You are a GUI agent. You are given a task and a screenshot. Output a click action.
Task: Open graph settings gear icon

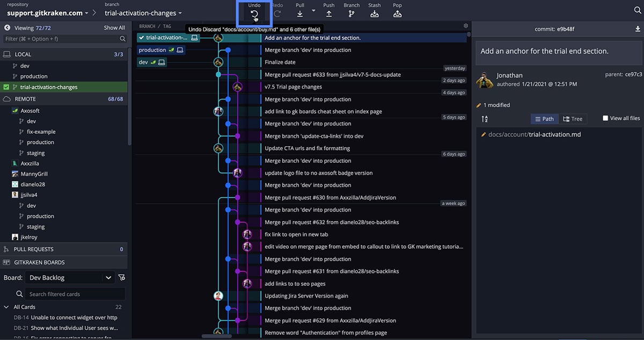[466, 26]
